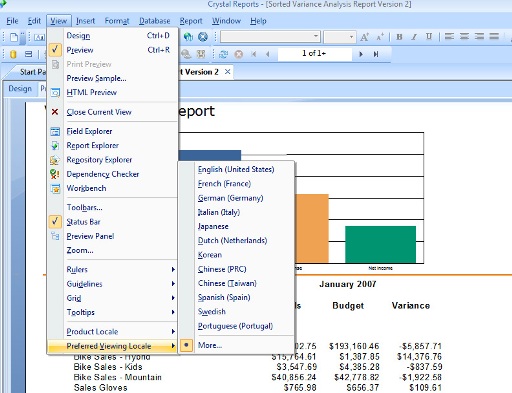512x393 pixels.
Task: Click the New report document icon
Action: [14, 37]
